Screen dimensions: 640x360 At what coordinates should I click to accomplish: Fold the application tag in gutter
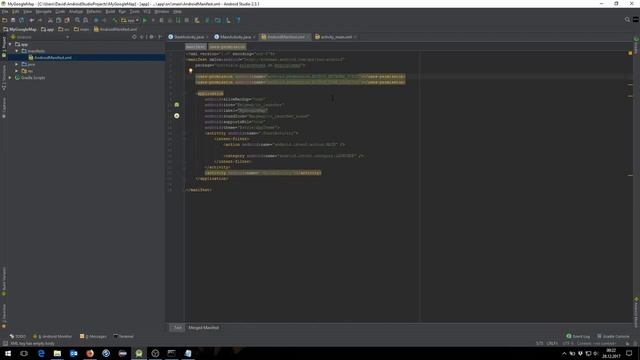point(185,93)
